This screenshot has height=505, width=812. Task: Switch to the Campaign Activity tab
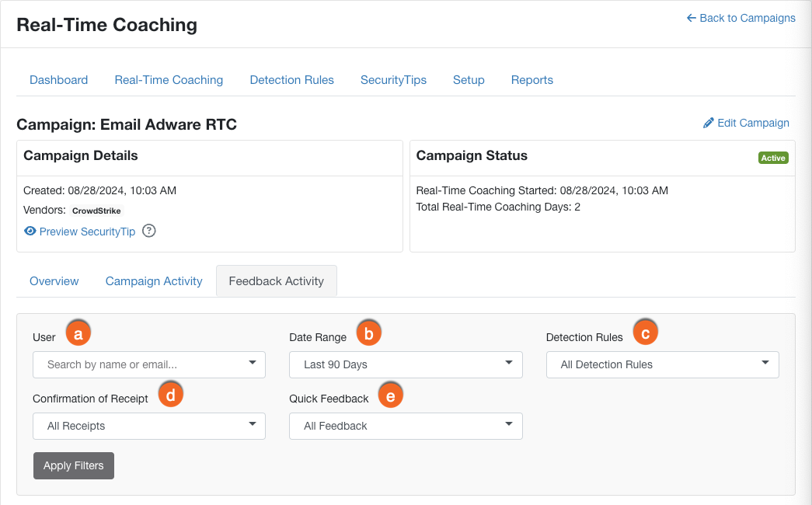153,281
